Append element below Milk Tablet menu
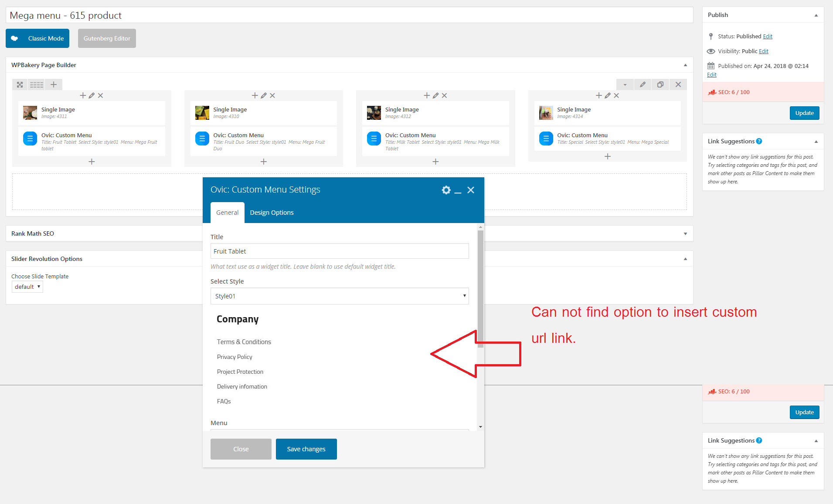Screen dimensions: 833x504 [x=435, y=162]
